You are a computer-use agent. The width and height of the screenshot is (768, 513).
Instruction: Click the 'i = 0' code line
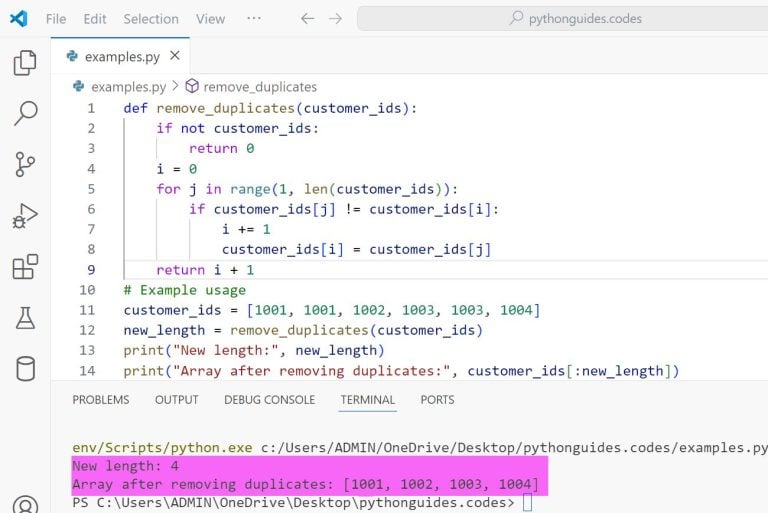[x=176, y=169]
